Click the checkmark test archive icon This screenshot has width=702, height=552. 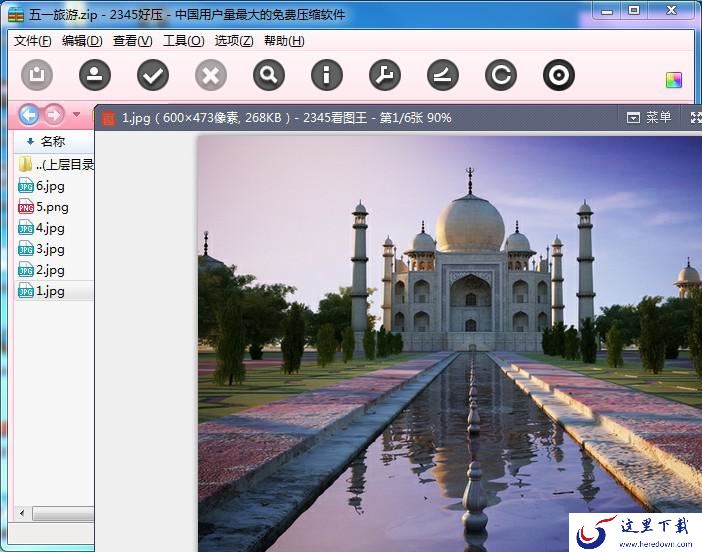pos(153,75)
